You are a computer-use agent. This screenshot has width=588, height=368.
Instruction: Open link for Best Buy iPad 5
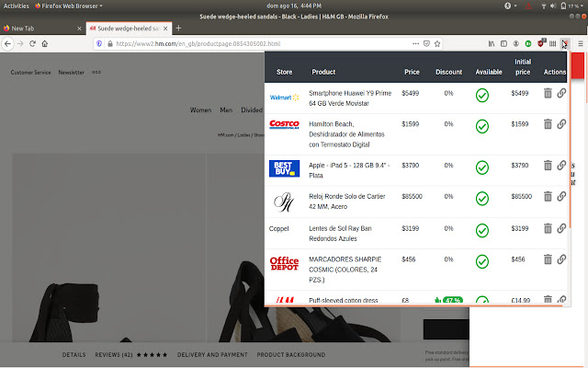[x=561, y=166]
